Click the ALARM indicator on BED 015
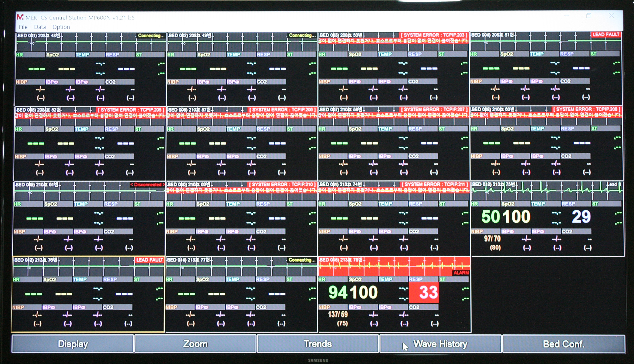Viewport: 634px width, 364px height. click(461, 273)
